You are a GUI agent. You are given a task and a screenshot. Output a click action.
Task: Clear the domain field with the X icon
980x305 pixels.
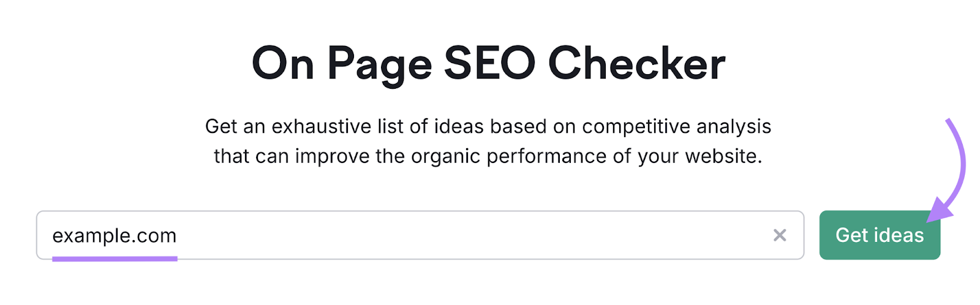[779, 235]
